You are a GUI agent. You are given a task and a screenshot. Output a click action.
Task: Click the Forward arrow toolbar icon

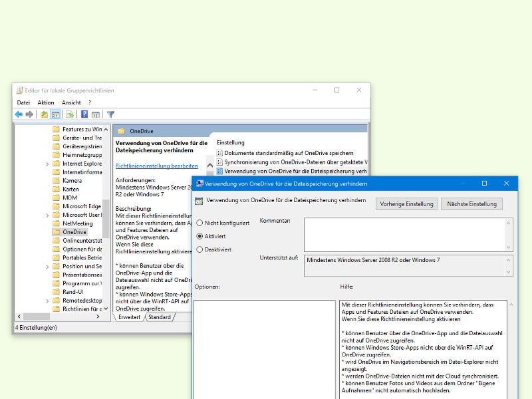tap(29, 114)
